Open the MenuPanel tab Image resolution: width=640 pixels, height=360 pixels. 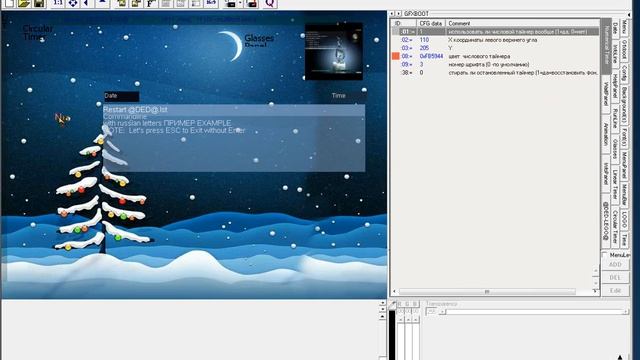click(x=624, y=165)
